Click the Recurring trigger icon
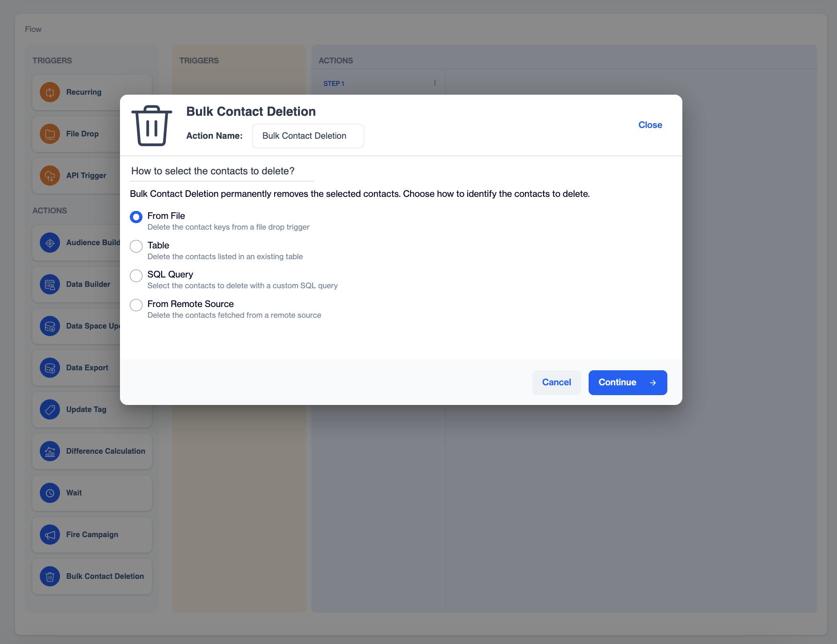Image resolution: width=837 pixels, height=644 pixels. tap(50, 92)
